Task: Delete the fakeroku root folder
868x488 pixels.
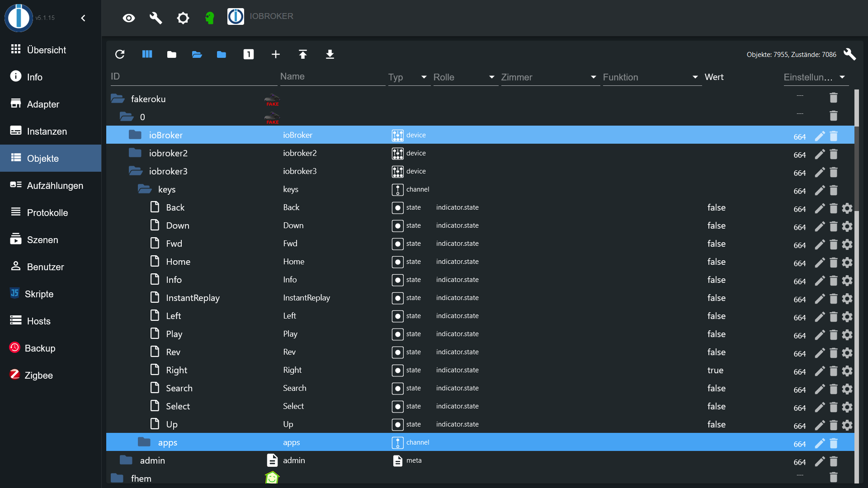Action: coord(834,98)
